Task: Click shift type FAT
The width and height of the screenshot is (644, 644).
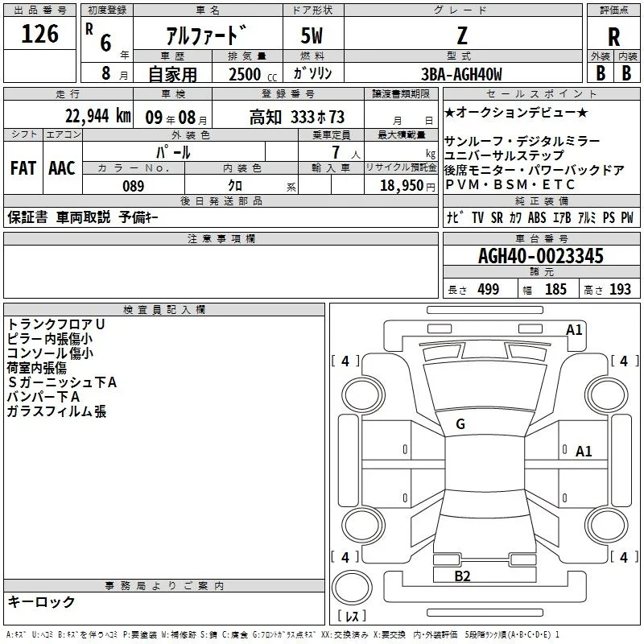Action: click(23, 168)
